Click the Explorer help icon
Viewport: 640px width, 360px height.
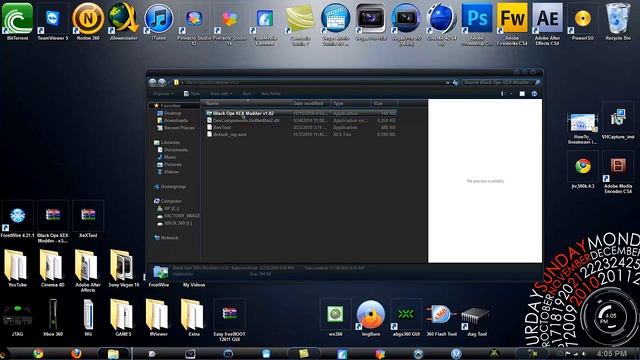pos(534,94)
